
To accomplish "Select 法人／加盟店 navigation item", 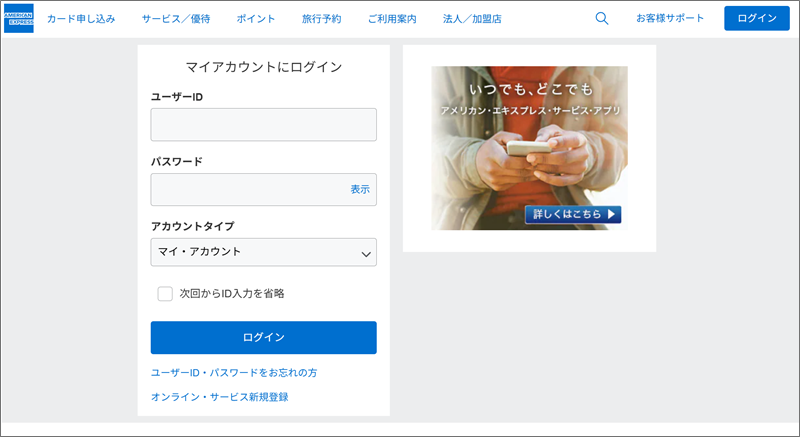I will (472, 19).
